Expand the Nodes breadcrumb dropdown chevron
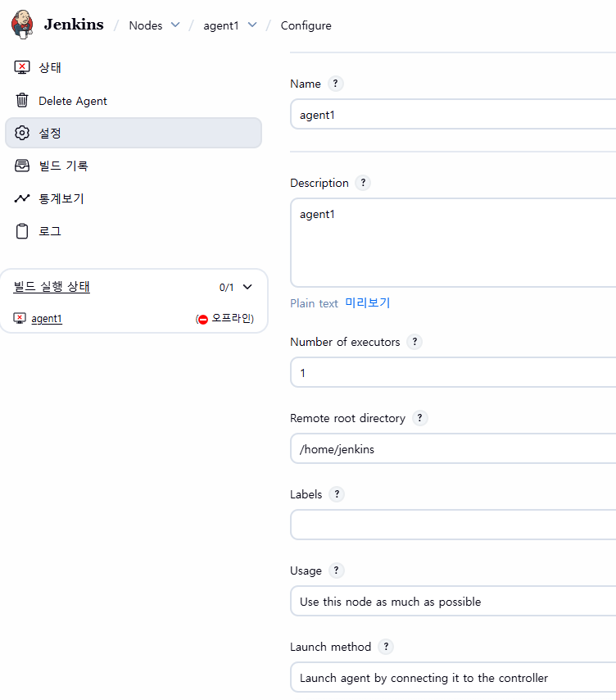The width and height of the screenshot is (616, 700). [x=176, y=25]
